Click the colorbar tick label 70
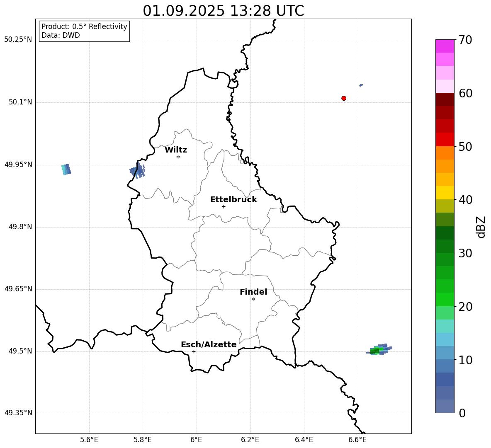 (465, 40)
